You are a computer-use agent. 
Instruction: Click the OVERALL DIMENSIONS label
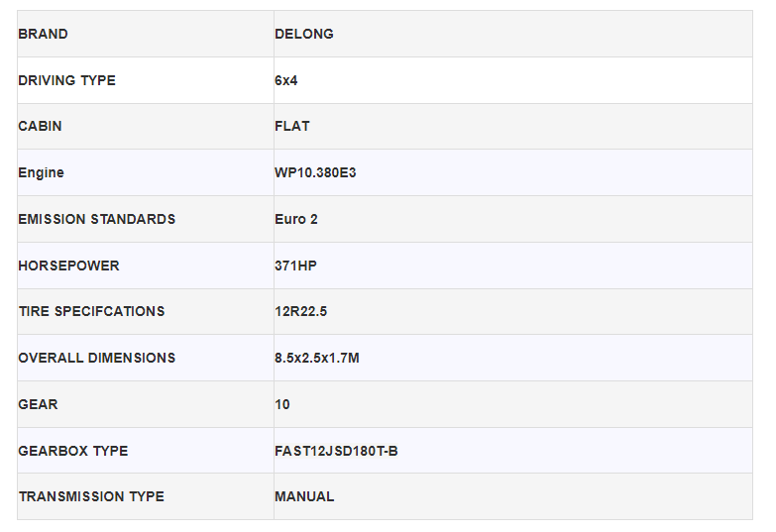(96, 358)
